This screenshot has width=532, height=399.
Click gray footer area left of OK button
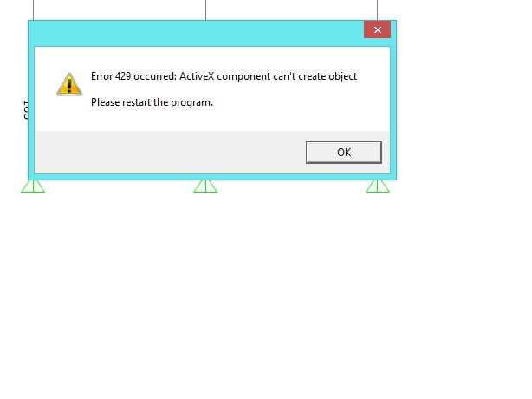[170, 152]
